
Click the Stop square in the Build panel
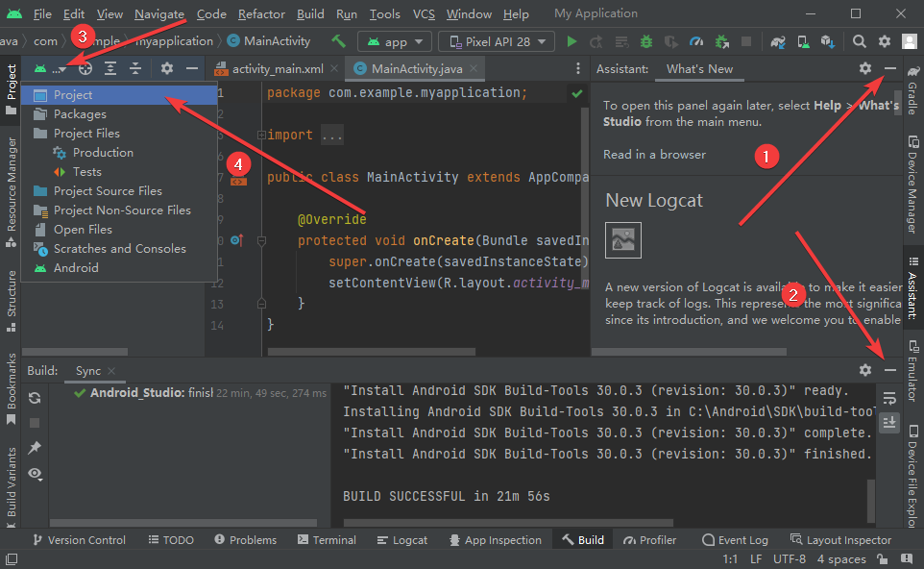pyautogui.click(x=35, y=423)
